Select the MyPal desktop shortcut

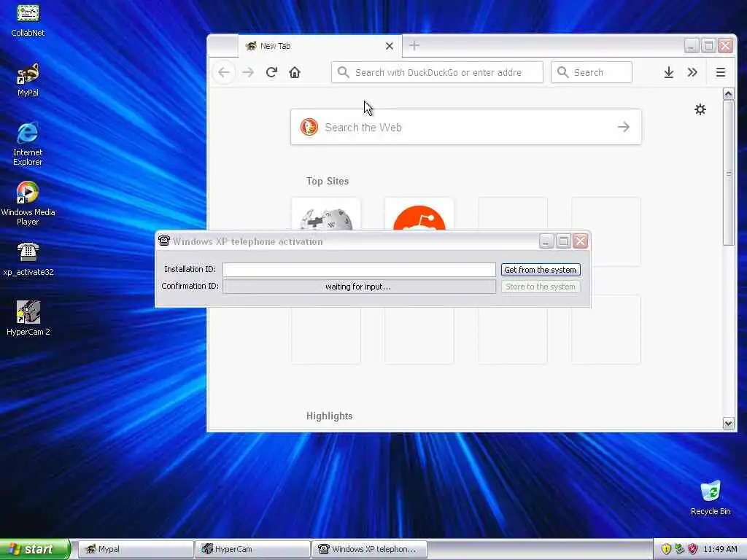coord(28,79)
